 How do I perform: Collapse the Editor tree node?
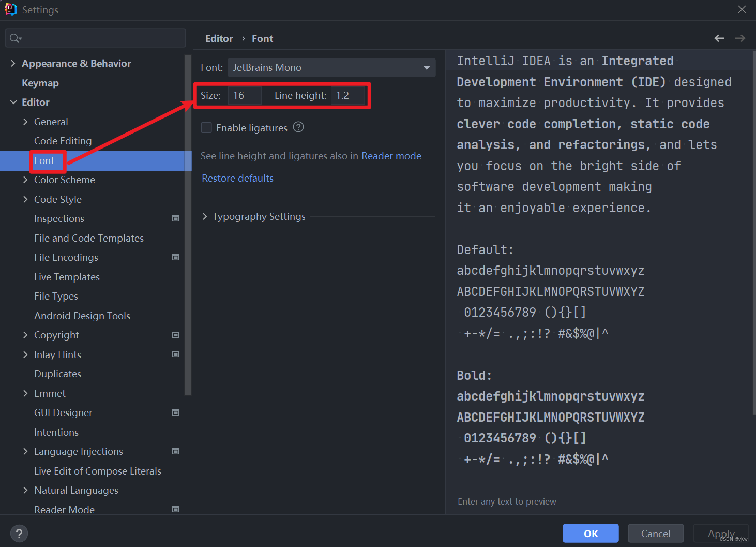13,102
